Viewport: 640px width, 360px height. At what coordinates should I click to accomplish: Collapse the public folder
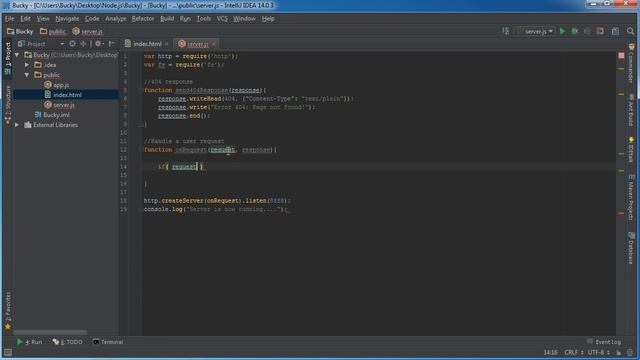[x=27, y=75]
